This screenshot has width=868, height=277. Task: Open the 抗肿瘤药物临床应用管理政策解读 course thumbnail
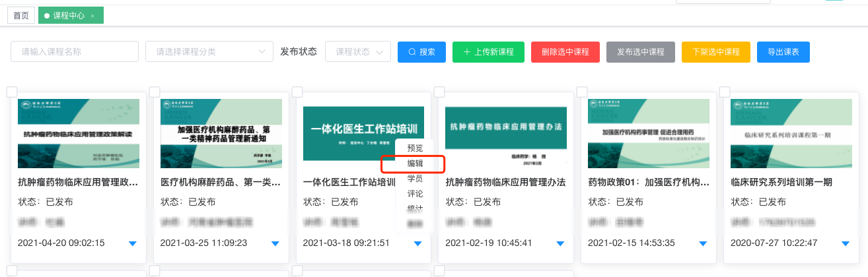79,134
